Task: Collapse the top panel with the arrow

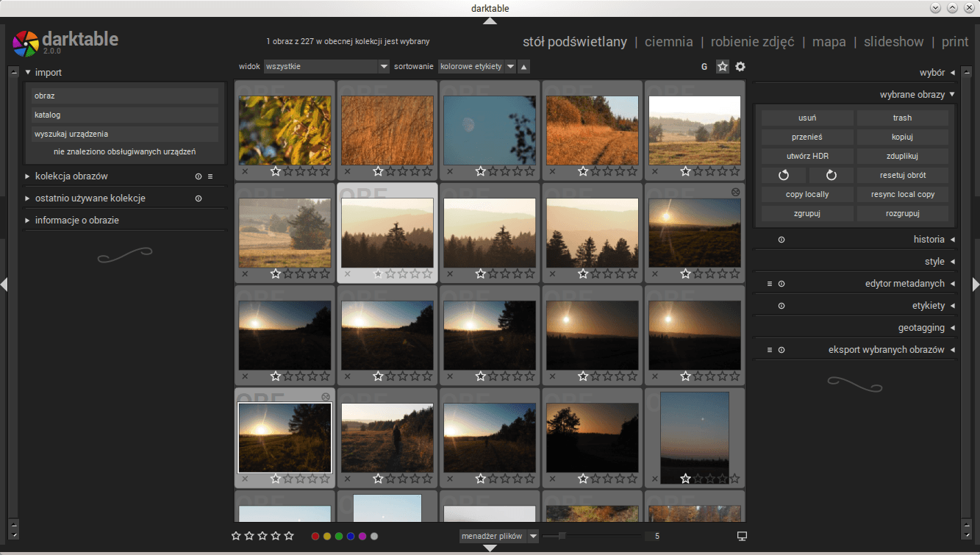Action: pos(490,21)
